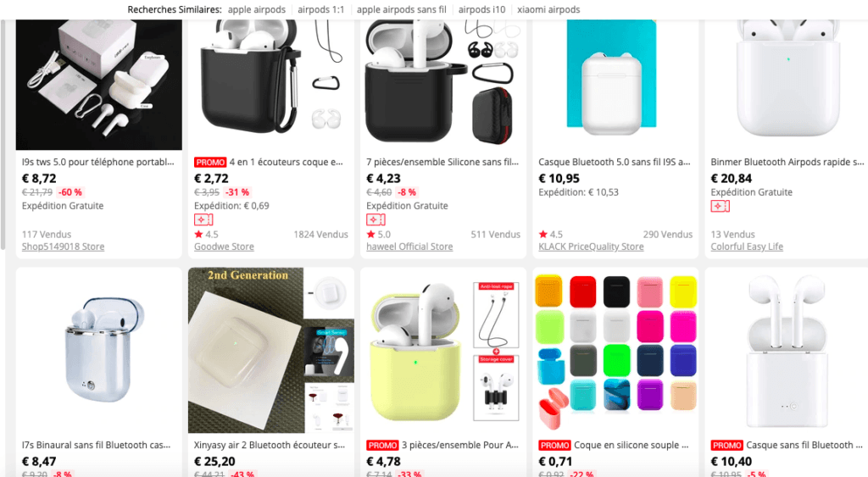
Task: Click the 5.0 star rating of haweel product
Action: [x=378, y=234]
